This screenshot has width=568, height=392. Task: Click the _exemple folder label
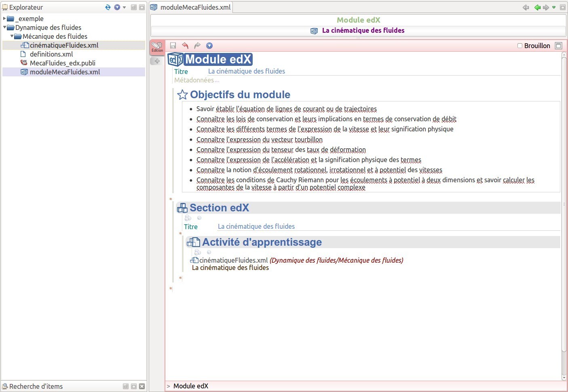pyautogui.click(x=30, y=19)
